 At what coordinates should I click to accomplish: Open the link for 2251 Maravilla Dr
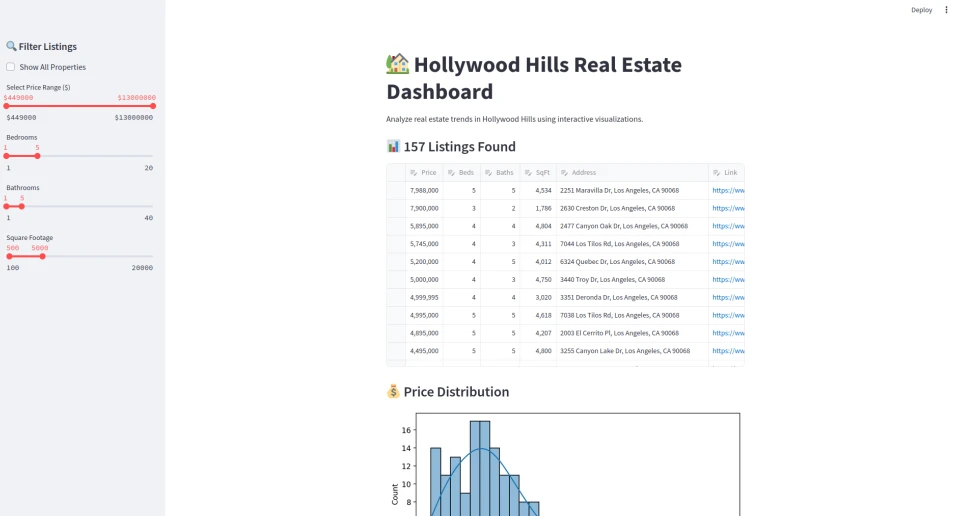click(x=728, y=190)
